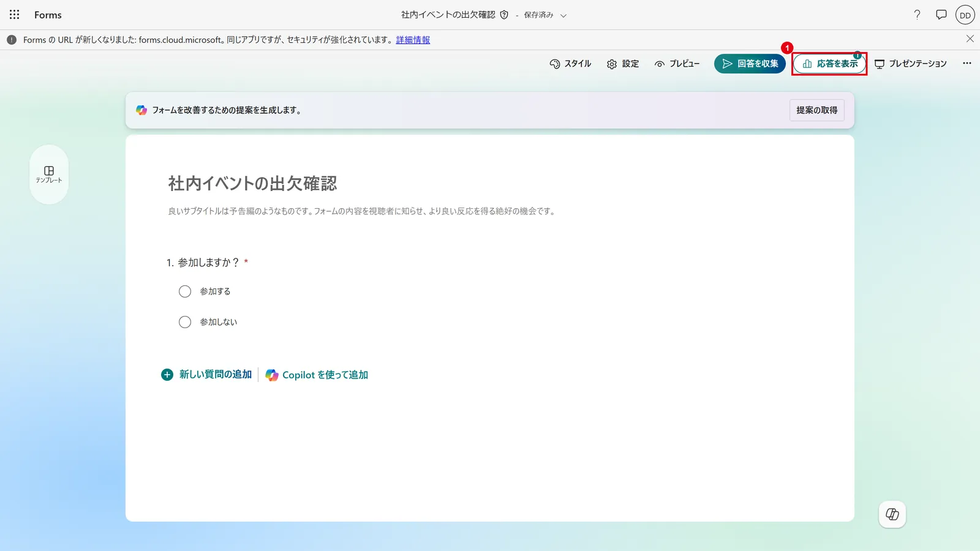Start プレゼンテーション presentation mode
The height and width of the screenshot is (551, 980).
point(911,64)
